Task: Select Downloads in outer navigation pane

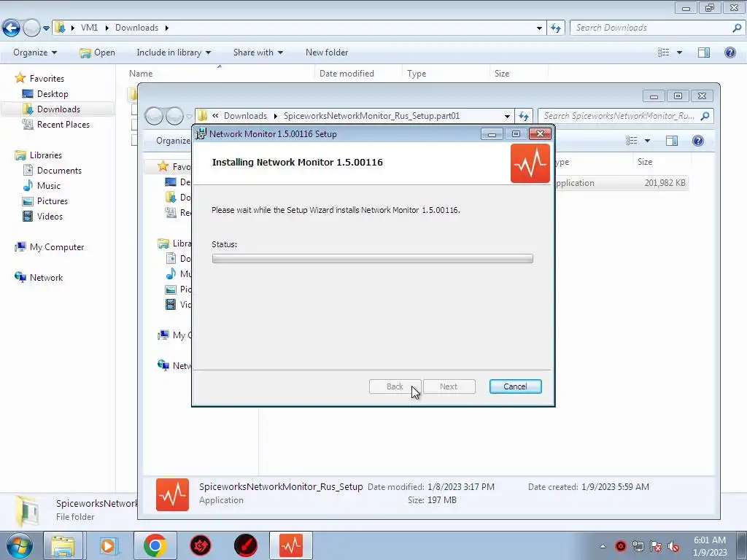Action: (x=58, y=109)
